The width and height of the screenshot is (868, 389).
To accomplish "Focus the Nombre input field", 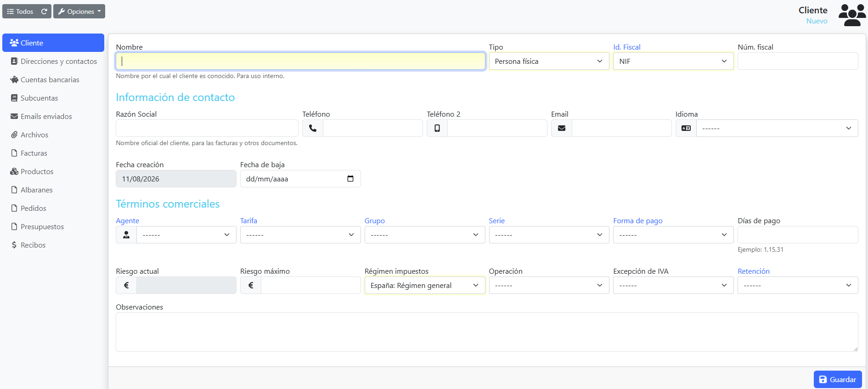I will 300,61.
